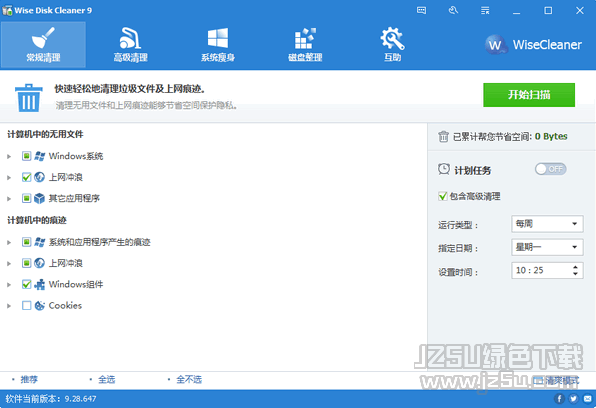This screenshot has width=596, height=408.
Task: Expand the first 上网冲浪 node under 无用文件
Action: 9,178
